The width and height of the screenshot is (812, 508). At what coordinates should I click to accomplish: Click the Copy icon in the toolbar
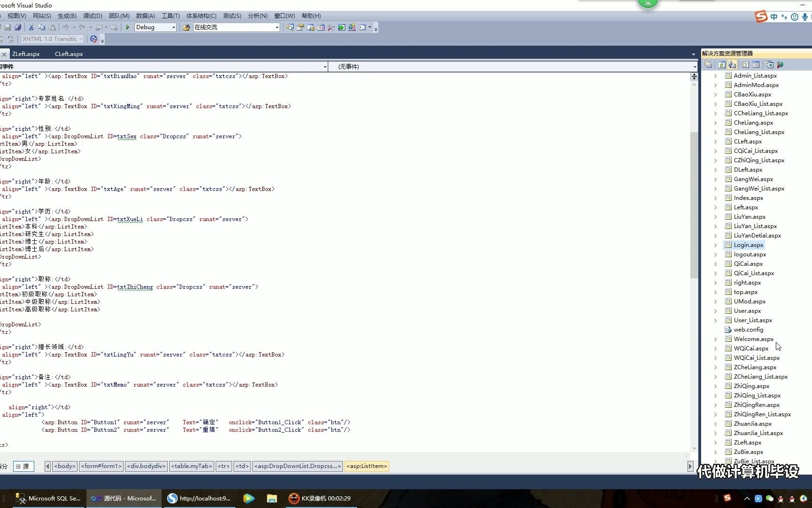point(41,27)
